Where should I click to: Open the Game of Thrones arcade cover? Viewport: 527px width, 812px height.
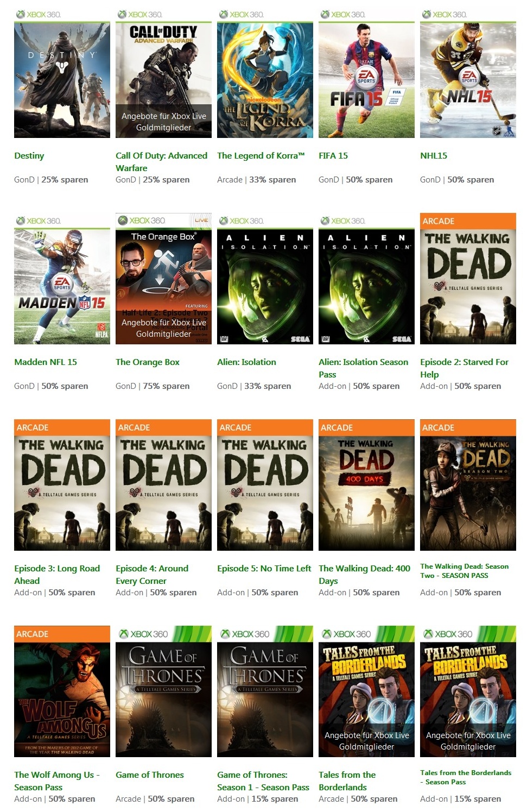click(x=163, y=691)
